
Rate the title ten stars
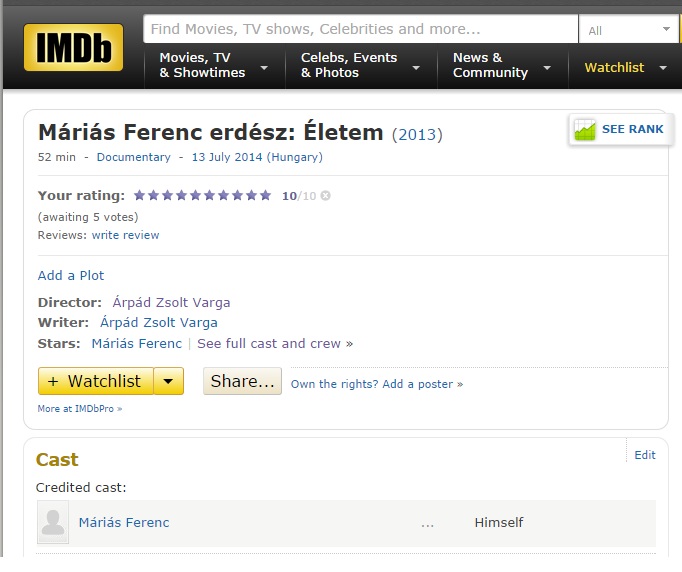tap(265, 195)
